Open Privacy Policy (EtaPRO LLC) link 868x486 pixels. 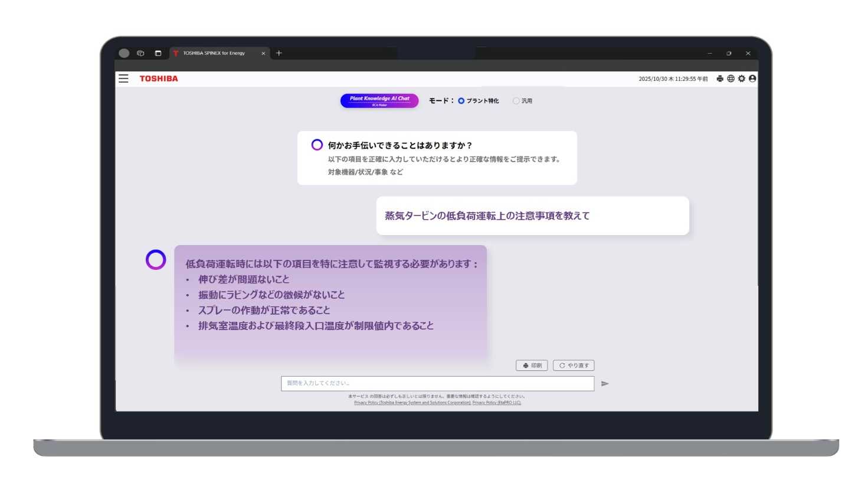(x=497, y=402)
